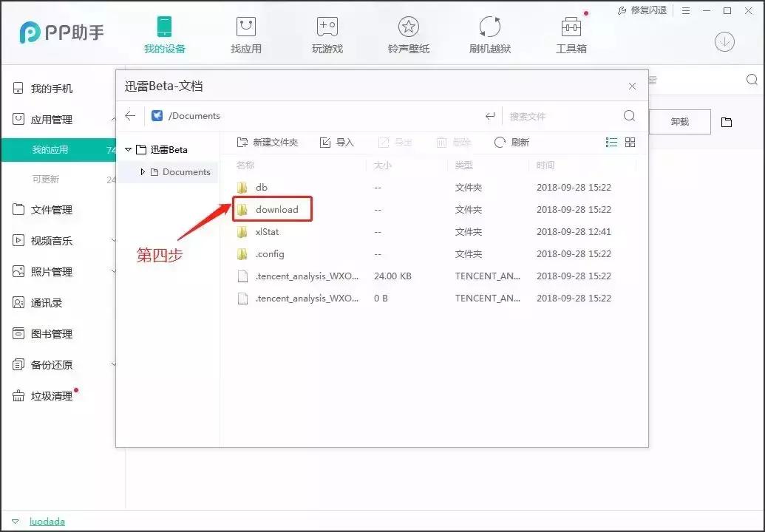This screenshot has width=765, height=532.
Task: Open the 刷机越狱 jailbreak section
Action: (489, 33)
